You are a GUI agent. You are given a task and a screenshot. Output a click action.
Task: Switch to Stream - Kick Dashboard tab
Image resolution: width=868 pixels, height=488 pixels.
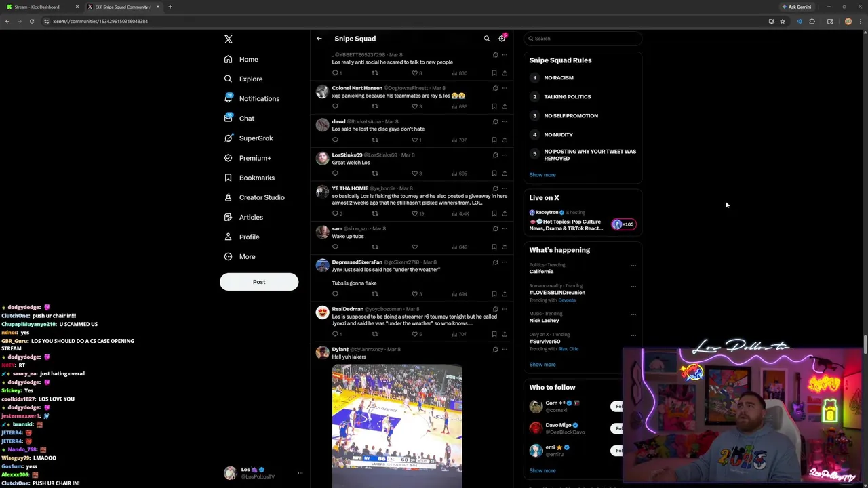[x=41, y=7]
